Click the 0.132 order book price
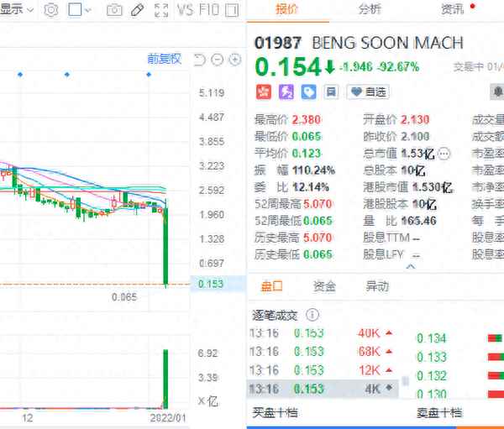 tap(432, 375)
